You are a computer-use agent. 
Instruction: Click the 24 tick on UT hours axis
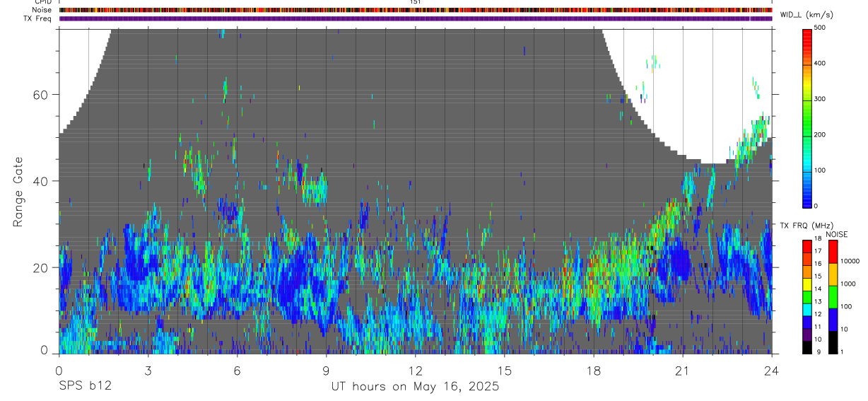click(772, 370)
